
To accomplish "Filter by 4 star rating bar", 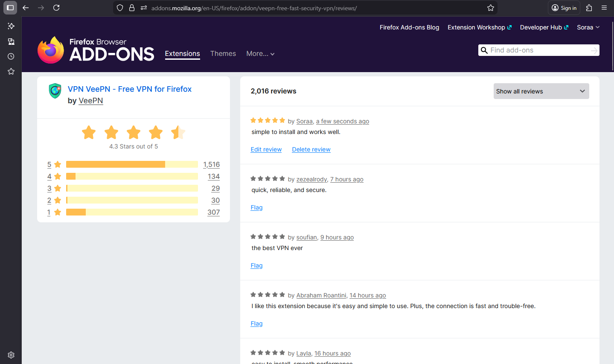I will point(132,176).
